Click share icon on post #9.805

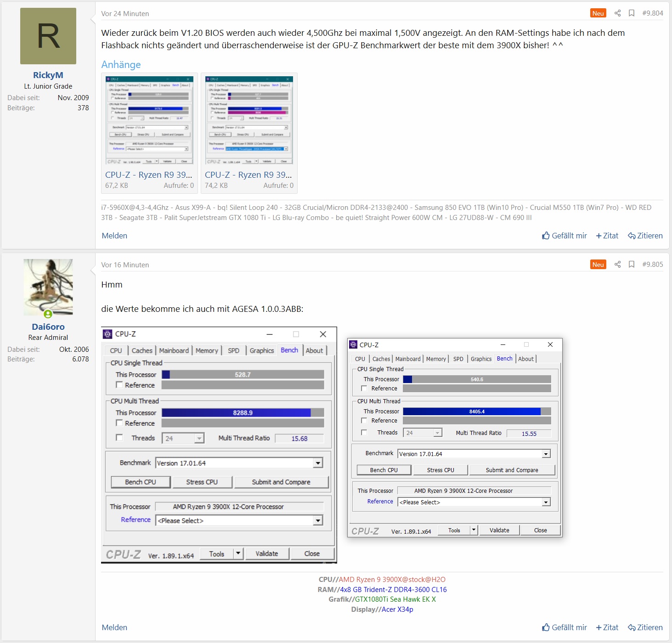[617, 265]
